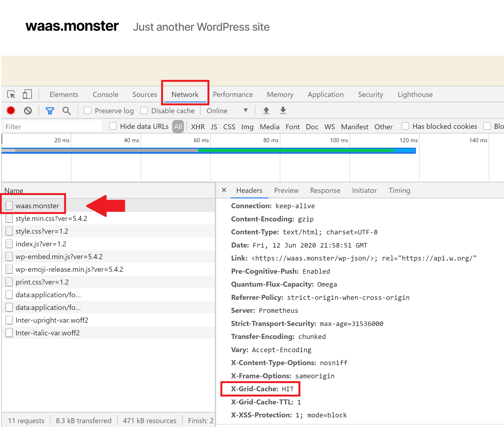Click the Name column header
The image size is (504, 427).
(x=14, y=190)
